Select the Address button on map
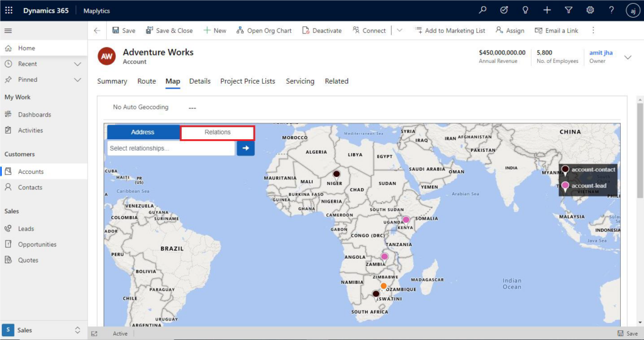This screenshot has width=644, height=340. coord(143,132)
